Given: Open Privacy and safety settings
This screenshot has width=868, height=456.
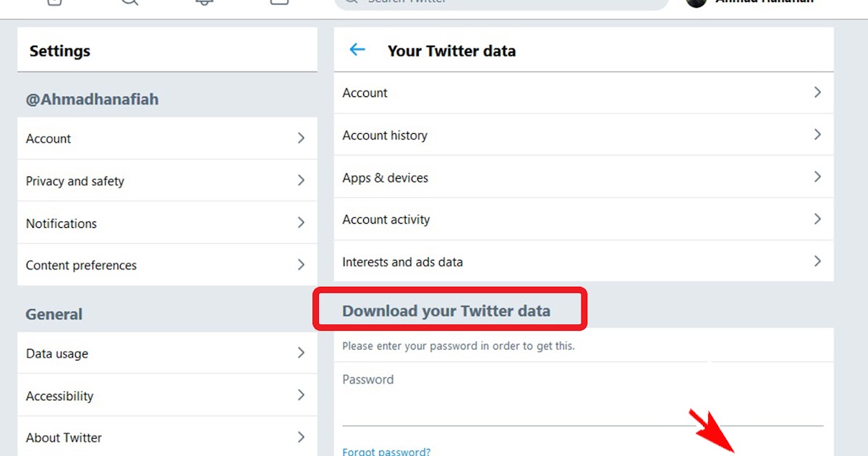Looking at the screenshot, I should click(167, 181).
